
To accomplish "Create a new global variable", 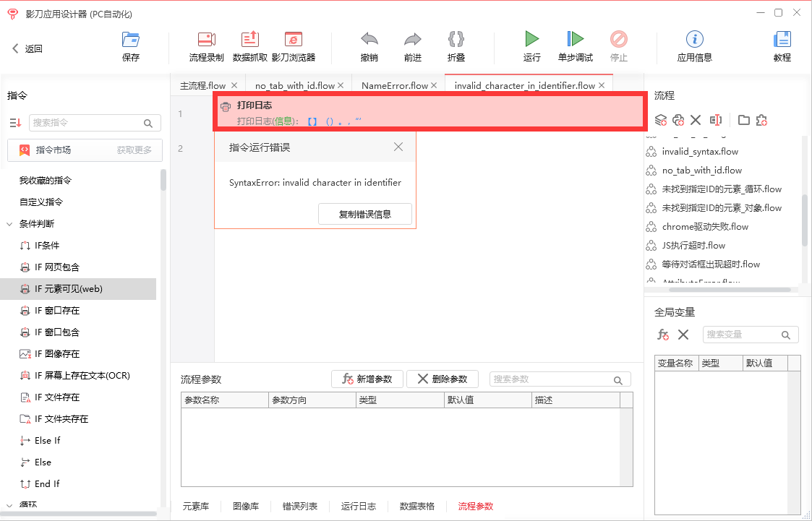I will 663,334.
